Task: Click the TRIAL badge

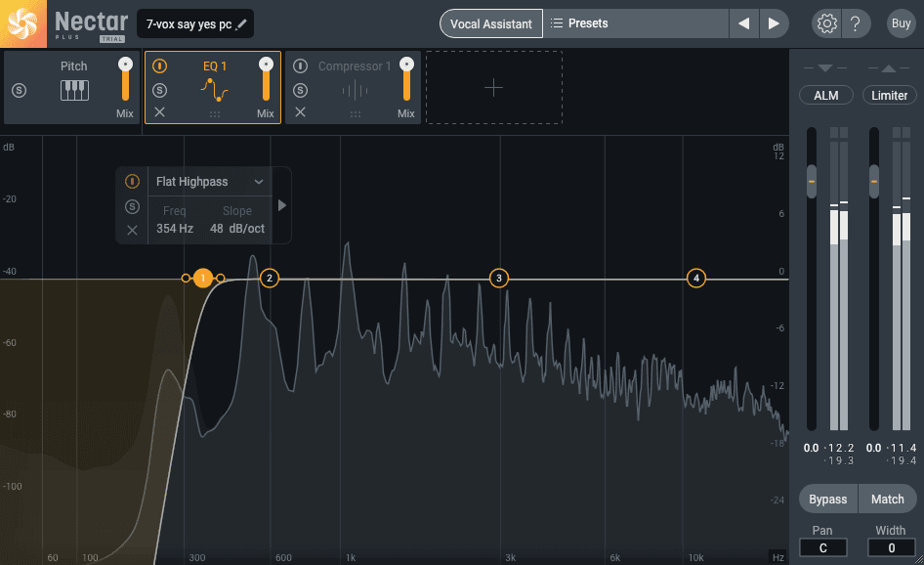Action: click(x=111, y=39)
